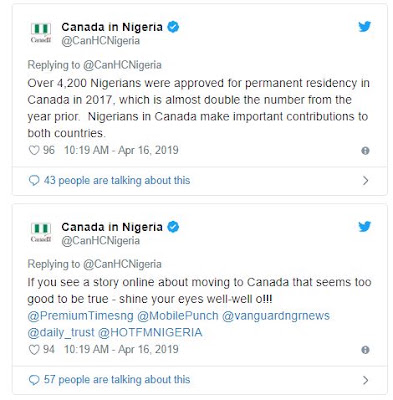Expand first tweet conversation chevron arrow

pos(366,181)
